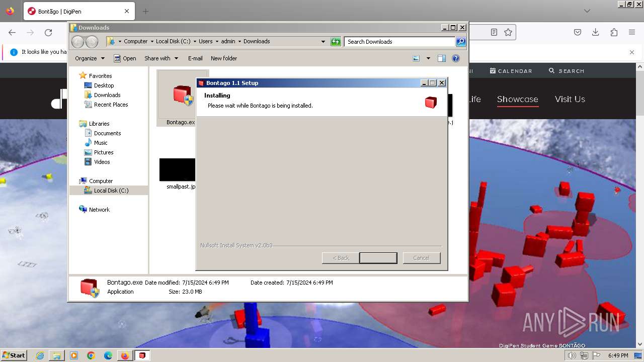Bookmark the page with the star icon
The width and height of the screenshot is (644, 362).
tap(508, 32)
